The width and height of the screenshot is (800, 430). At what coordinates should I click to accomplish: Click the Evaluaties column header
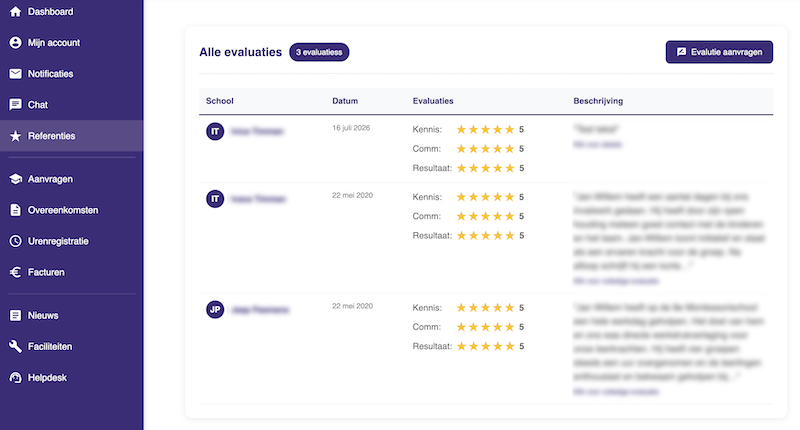433,101
